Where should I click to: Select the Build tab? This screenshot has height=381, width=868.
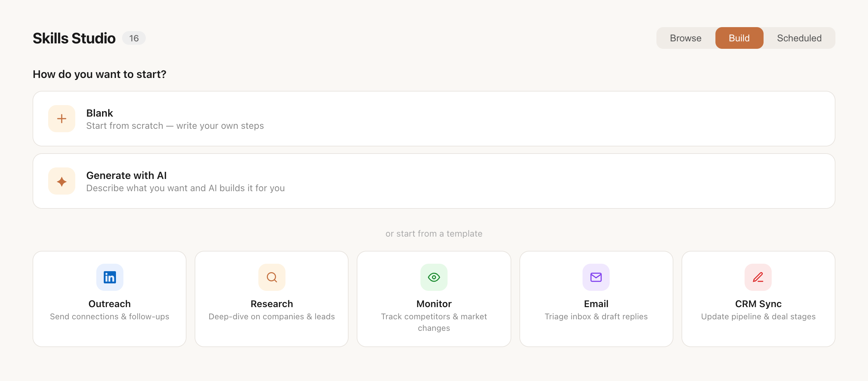(x=739, y=38)
